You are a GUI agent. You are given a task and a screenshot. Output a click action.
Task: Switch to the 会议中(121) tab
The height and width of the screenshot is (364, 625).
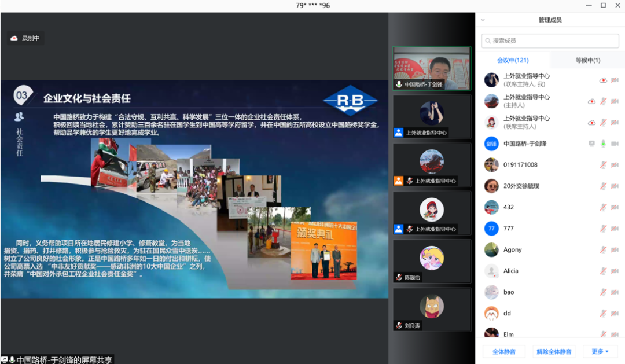coord(514,60)
